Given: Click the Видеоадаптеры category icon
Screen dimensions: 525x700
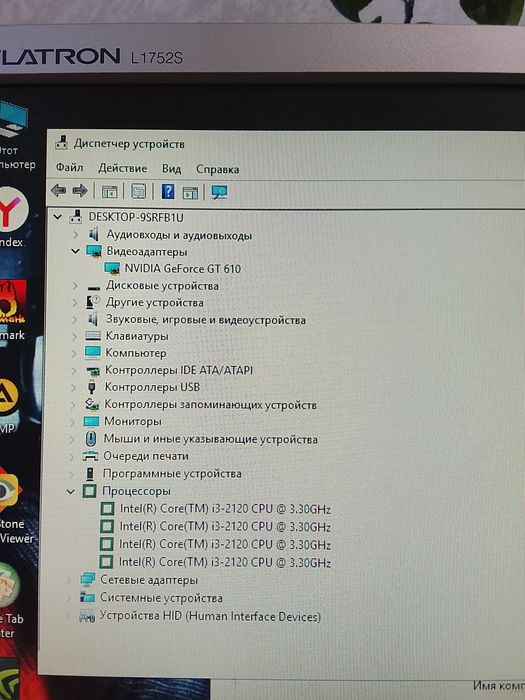Looking at the screenshot, I should click(x=94, y=251).
